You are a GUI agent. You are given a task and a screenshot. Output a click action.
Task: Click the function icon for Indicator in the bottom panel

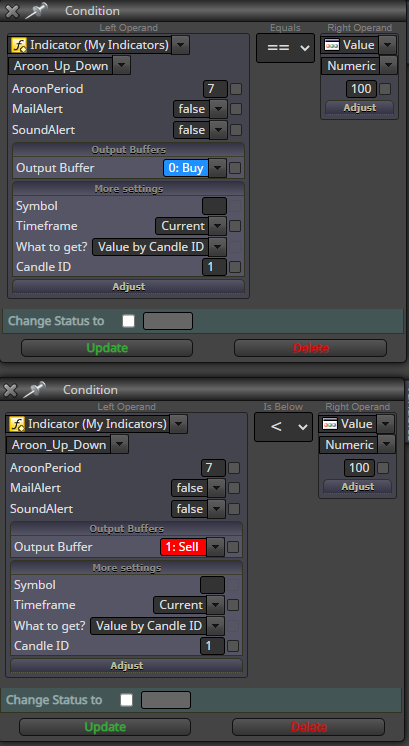click(x=17, y=424)
